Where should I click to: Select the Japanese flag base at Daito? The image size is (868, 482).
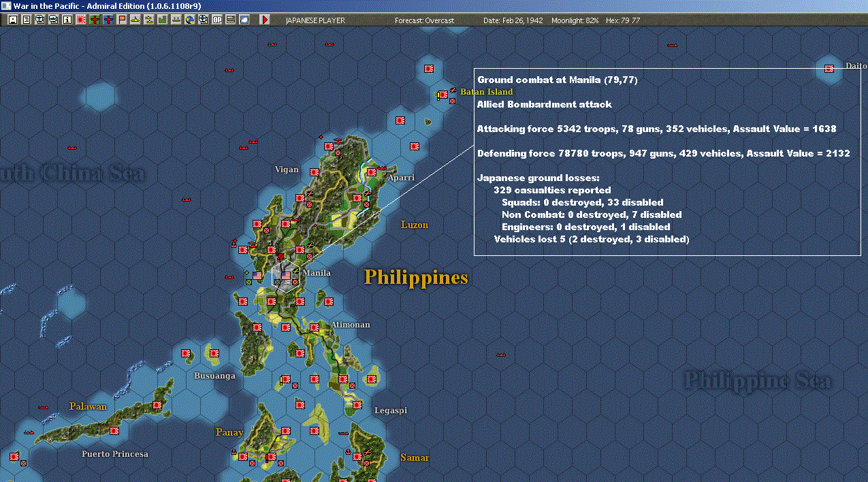[829, 69]
